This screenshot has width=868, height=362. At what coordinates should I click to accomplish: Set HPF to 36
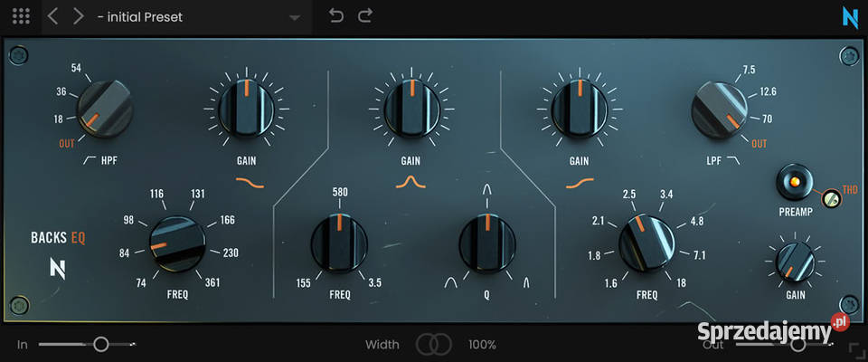click(x=61, y=92)
